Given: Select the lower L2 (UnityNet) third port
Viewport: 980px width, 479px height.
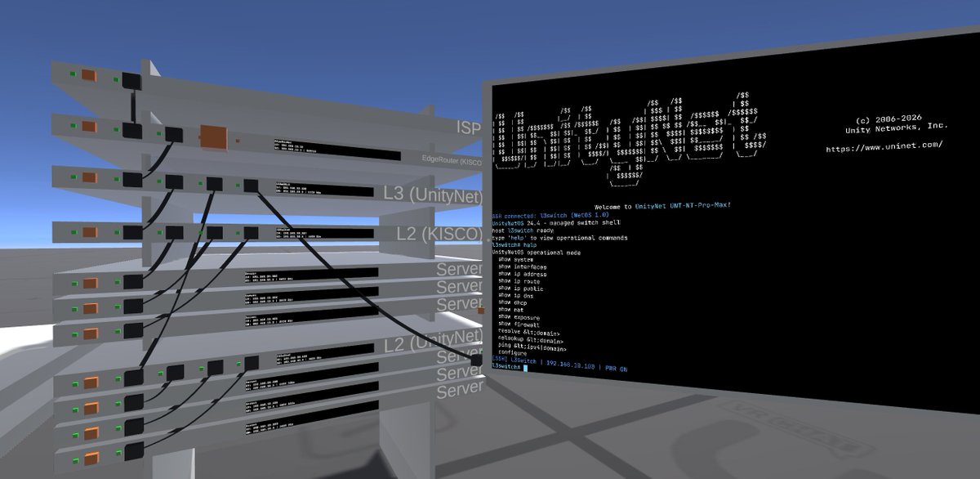Looking at the screenshot, I should click(216, 366).
